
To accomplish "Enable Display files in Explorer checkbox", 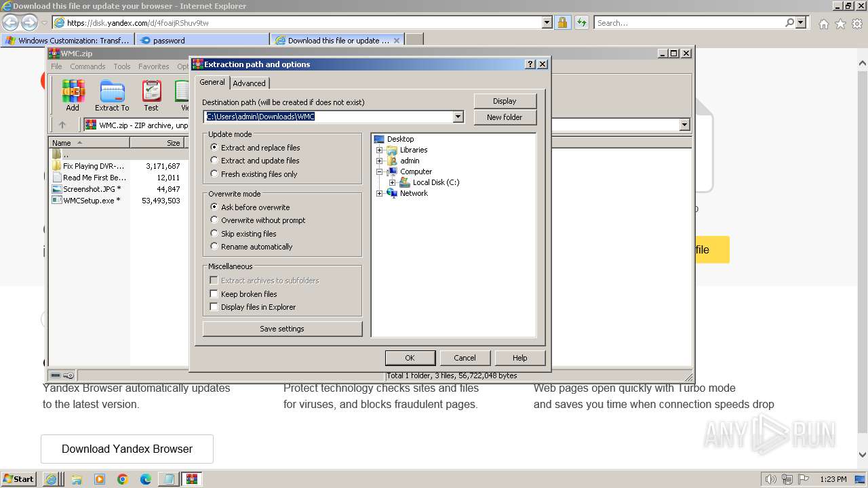I will 214,306.
